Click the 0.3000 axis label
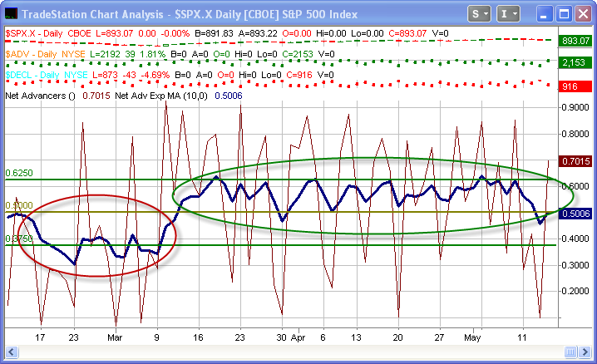Screen dimensions: 597x364 [x=575, y=265]
